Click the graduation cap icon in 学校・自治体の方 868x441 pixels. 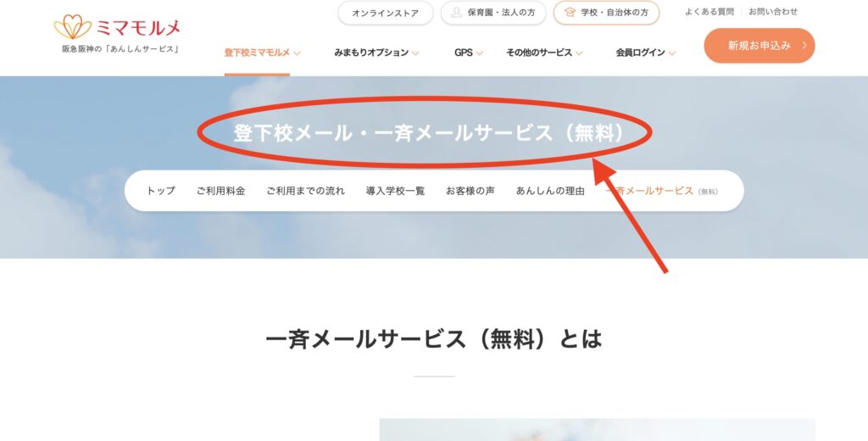[570, 12]
